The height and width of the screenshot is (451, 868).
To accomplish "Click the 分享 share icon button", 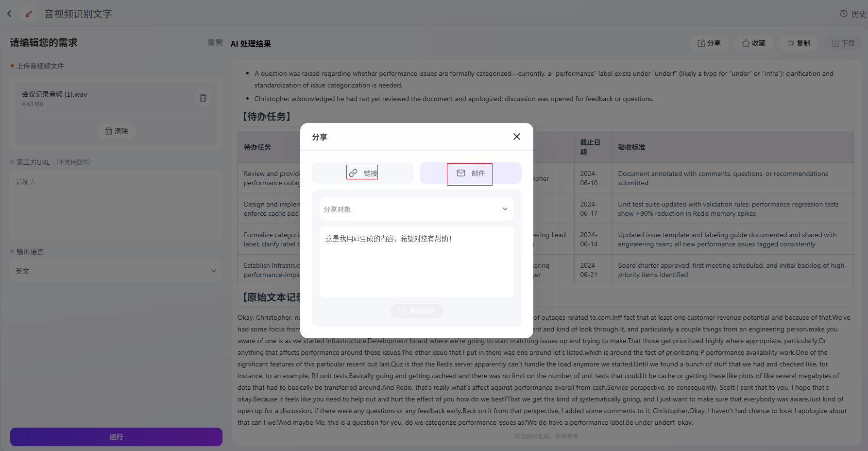I will [709, 43].
